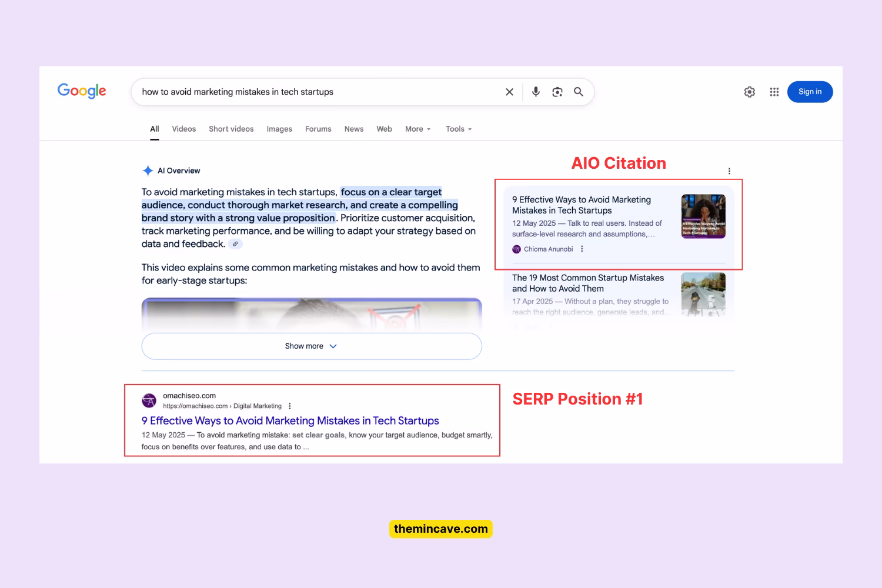Play the video preview in AI Overview
This screenshot has height=588, width=882.
click(x=312, y=315)
